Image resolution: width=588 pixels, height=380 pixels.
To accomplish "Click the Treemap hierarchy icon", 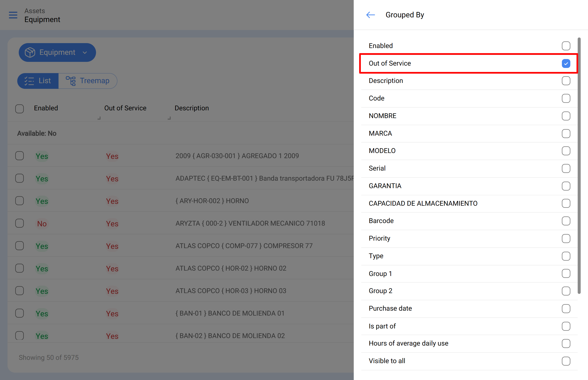I will [71, 81].
